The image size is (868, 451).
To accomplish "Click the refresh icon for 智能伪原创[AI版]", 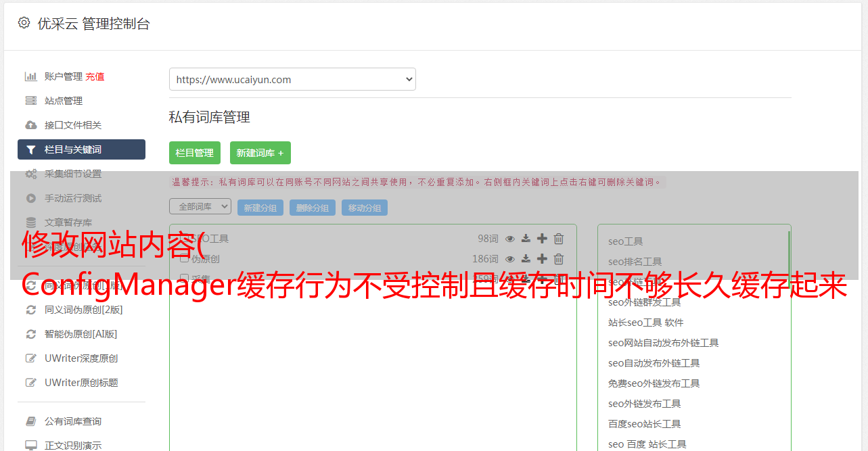I will (x=31, y=334).
